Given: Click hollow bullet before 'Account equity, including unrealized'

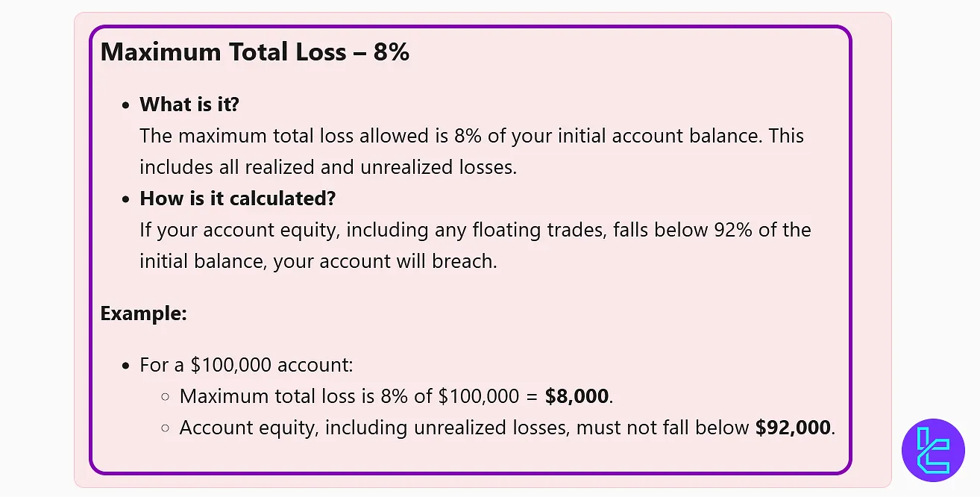Looking at the screenshot, I should [166, 428].
